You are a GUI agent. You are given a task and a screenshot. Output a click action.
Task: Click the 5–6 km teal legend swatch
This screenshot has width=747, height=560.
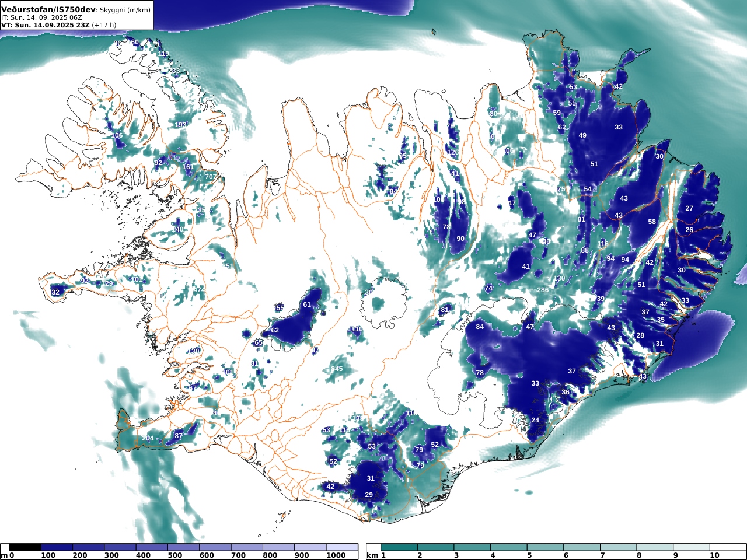(x=545, y=547)
